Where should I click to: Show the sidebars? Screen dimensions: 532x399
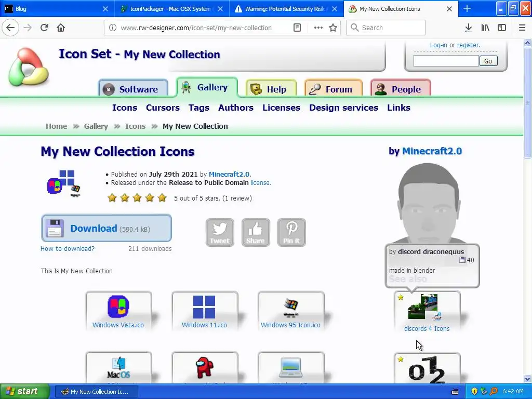coord(502,28)
